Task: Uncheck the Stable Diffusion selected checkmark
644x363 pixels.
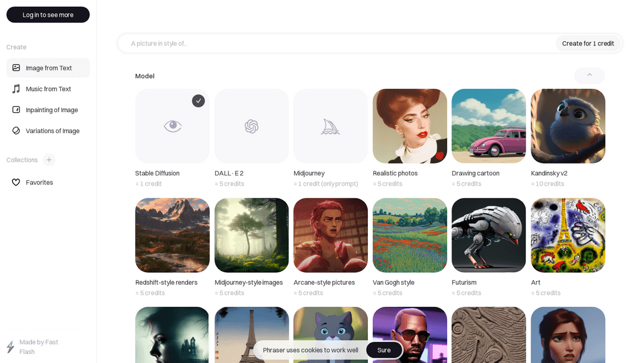Action: pos(199,101)
